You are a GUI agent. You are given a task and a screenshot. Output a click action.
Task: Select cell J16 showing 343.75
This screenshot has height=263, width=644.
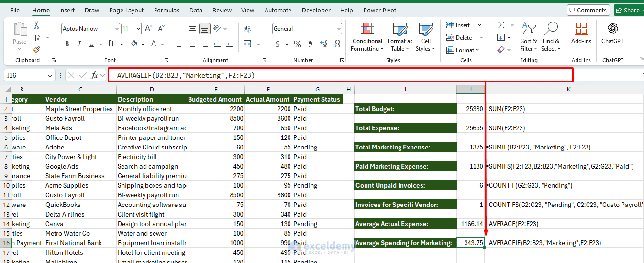point(471,243)
